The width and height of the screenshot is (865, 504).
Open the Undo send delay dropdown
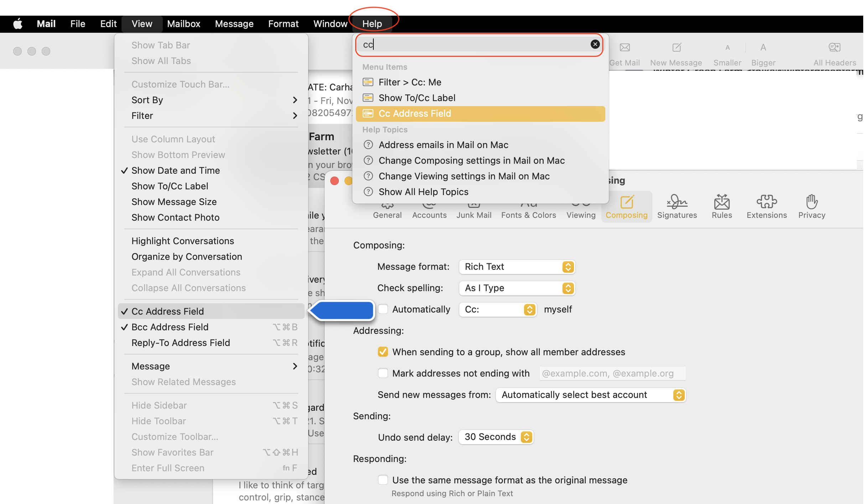(x=496, y=437)
